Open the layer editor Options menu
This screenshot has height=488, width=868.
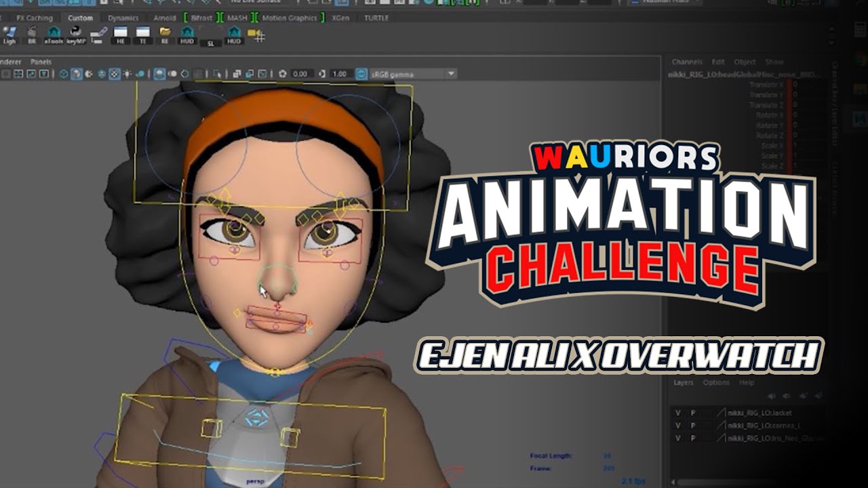tap(715, 382)
